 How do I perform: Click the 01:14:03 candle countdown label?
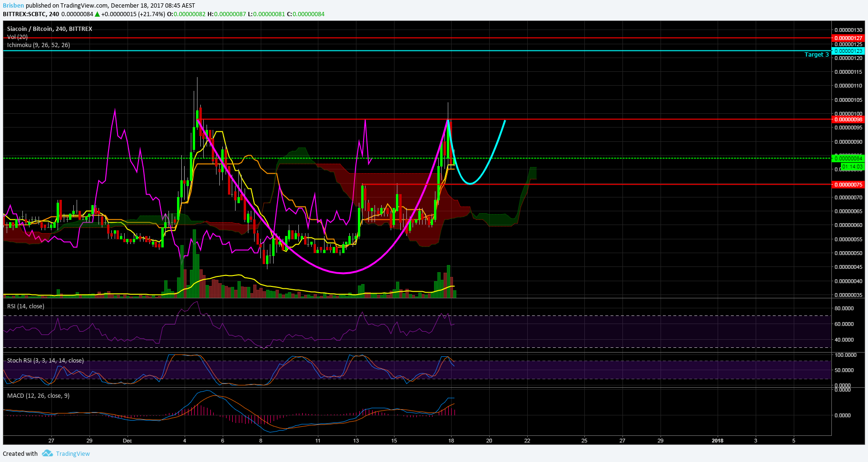[x=853, y=167]
